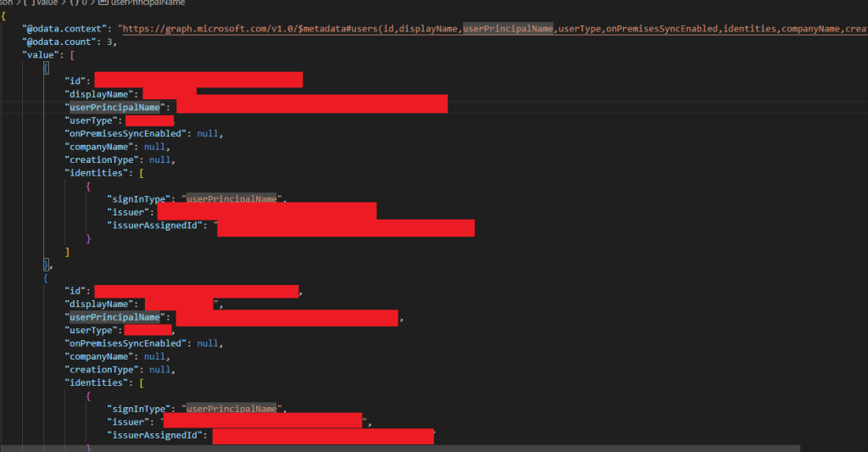Click the "@odata.count" key
The height and width of the screenshot is (452, 868).
pyautogui.click(x=61, y=42)
